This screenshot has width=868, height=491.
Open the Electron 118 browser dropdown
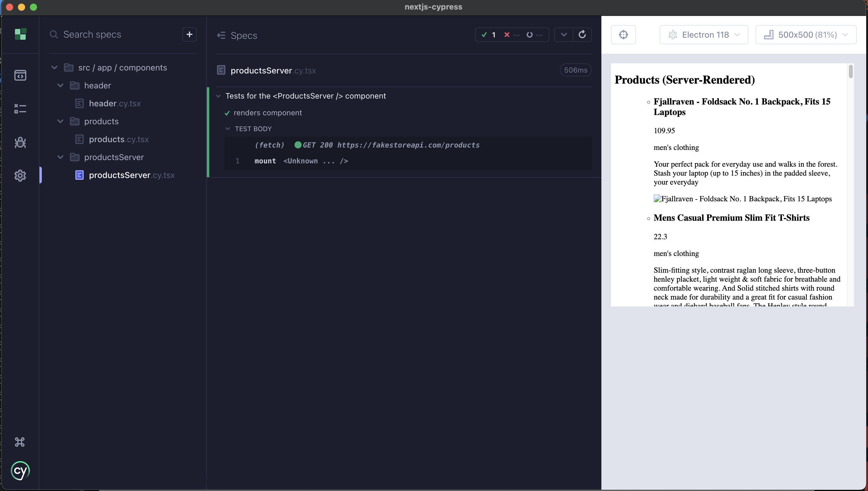704,34
